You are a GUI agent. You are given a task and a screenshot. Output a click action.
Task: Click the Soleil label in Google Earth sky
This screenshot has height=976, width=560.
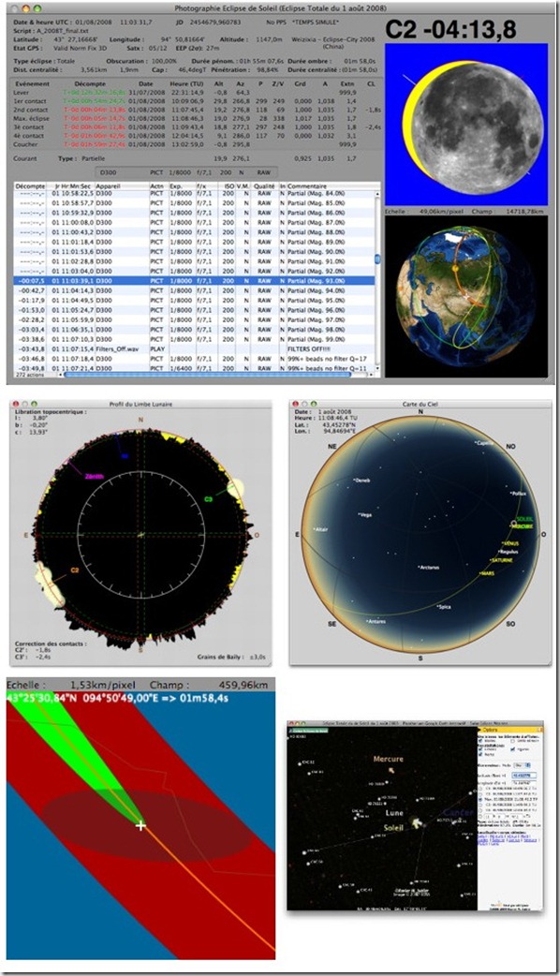[x=393, y=828]
